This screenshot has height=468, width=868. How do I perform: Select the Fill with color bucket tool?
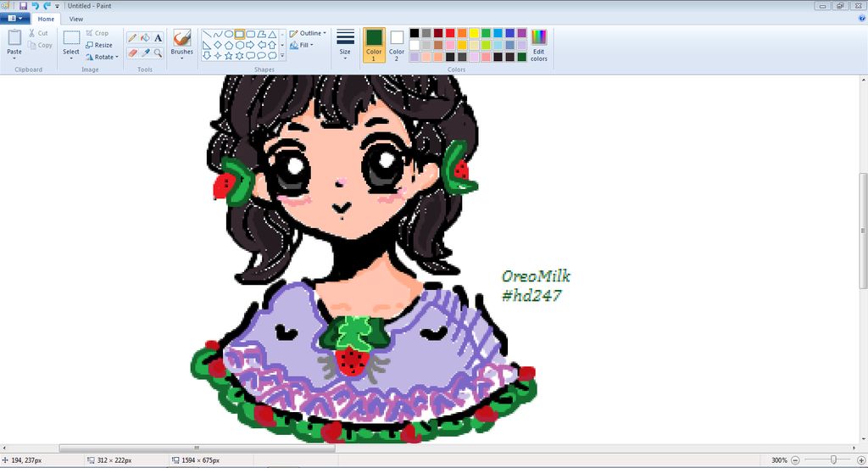(145, 37)
